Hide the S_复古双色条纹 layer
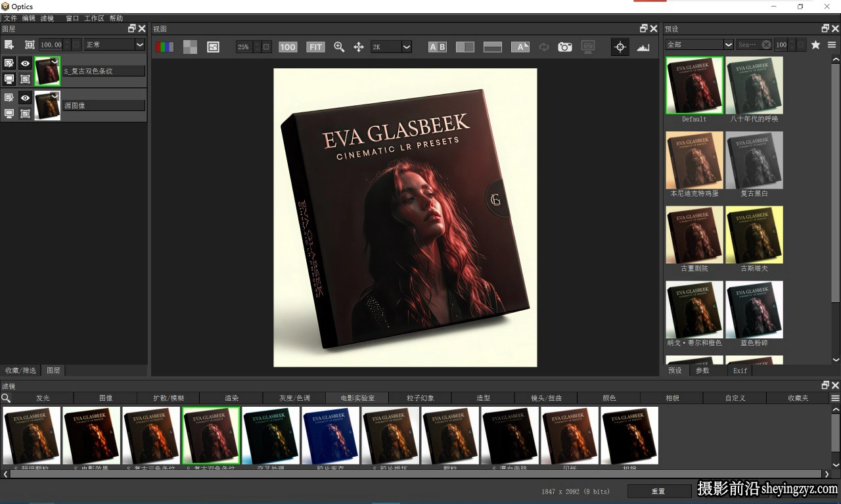The height and width of the screenshot is (504, 841). point(25,63)
